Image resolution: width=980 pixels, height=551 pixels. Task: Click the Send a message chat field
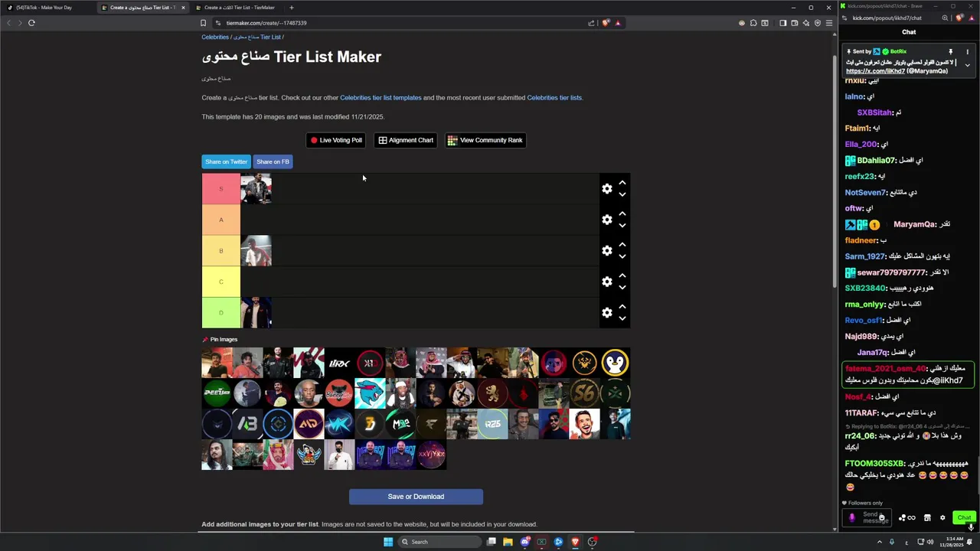[x=867, y=518]
